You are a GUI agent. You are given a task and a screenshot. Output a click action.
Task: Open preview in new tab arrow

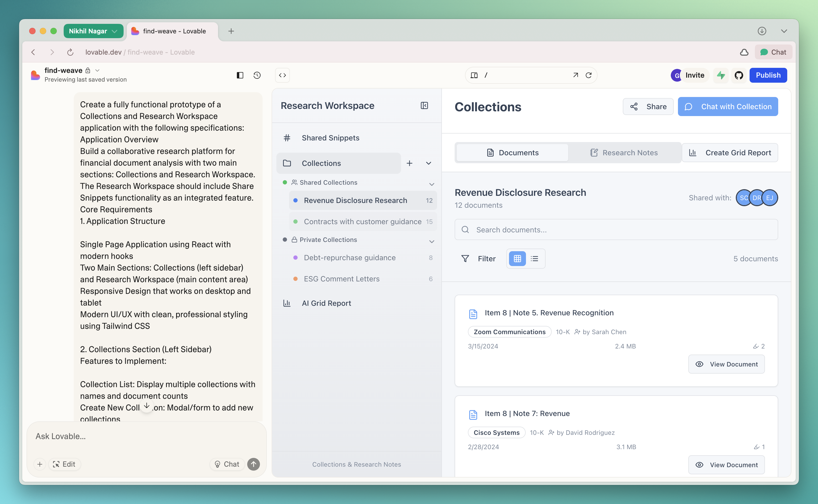[576, 75]
